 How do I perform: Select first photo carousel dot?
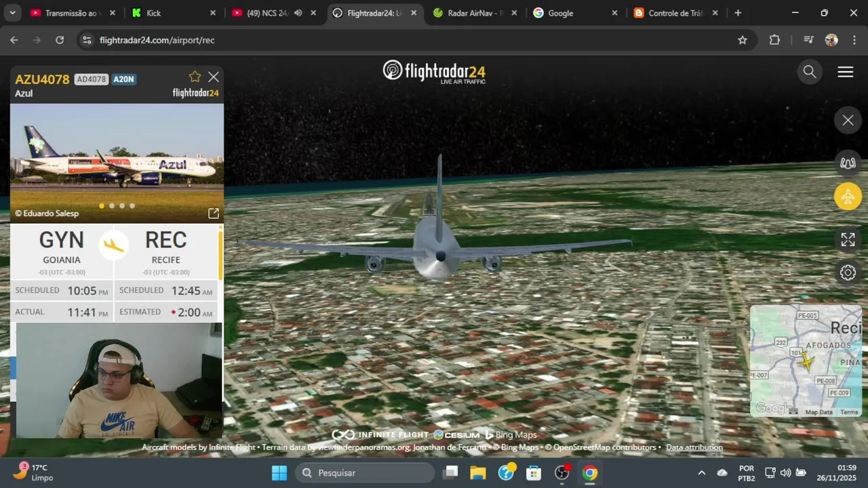pos(102,205)
